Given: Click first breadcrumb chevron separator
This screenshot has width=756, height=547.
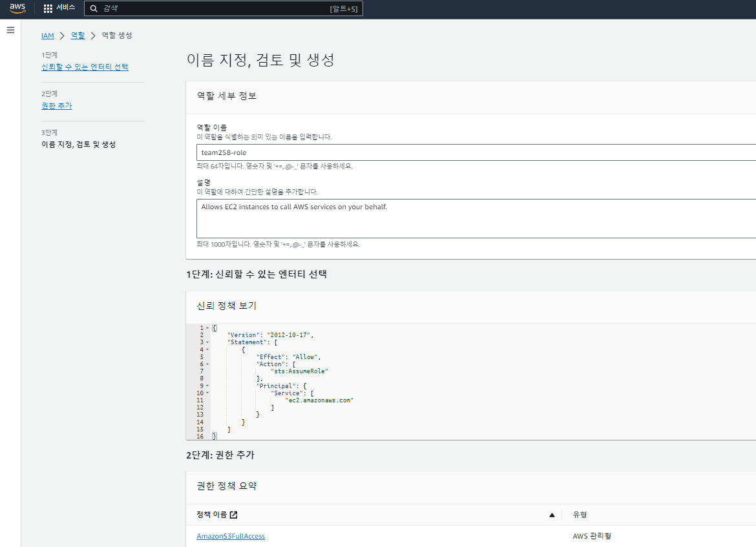Looking at the screenshot, I should tap(62, 36).
